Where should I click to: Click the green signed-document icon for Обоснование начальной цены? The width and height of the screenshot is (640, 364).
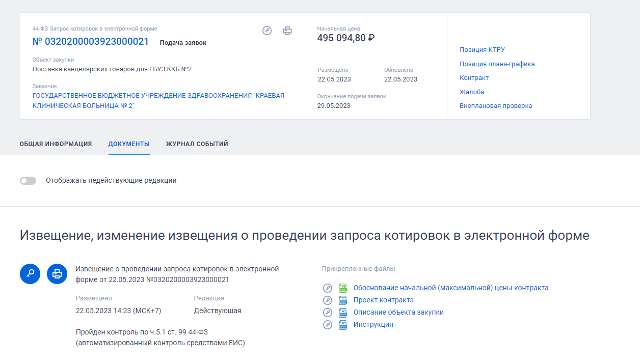click(342, 288)
